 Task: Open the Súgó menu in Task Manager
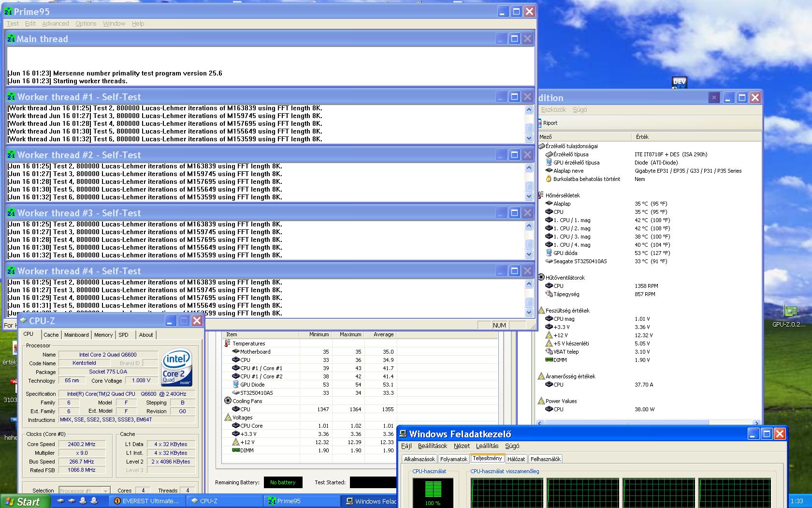[512, 446]
